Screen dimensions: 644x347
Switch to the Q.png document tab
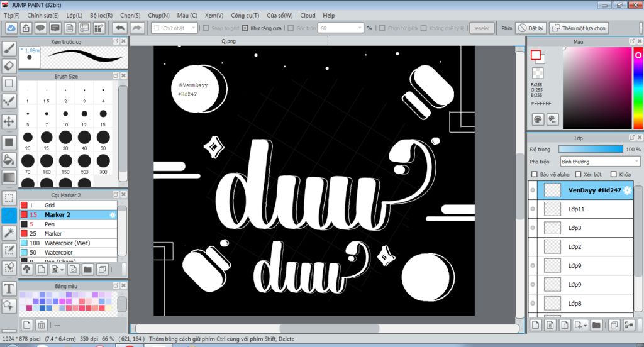click(229, 41)
